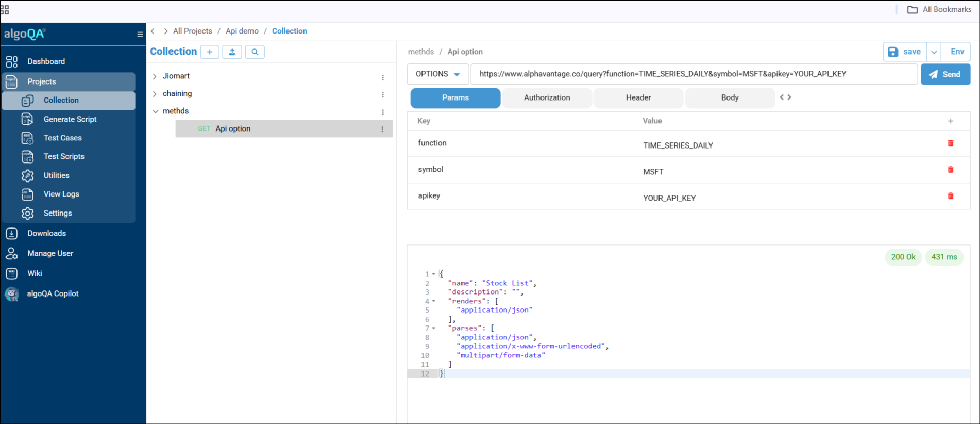Add a new parameter row with plus
This screenshot has width=980, height=424.
pyautogui.click(x=951, y=121)
